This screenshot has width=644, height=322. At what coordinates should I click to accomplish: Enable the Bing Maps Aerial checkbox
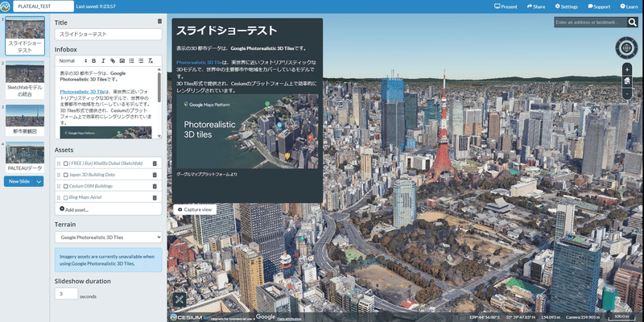click(x=66, y=197)
